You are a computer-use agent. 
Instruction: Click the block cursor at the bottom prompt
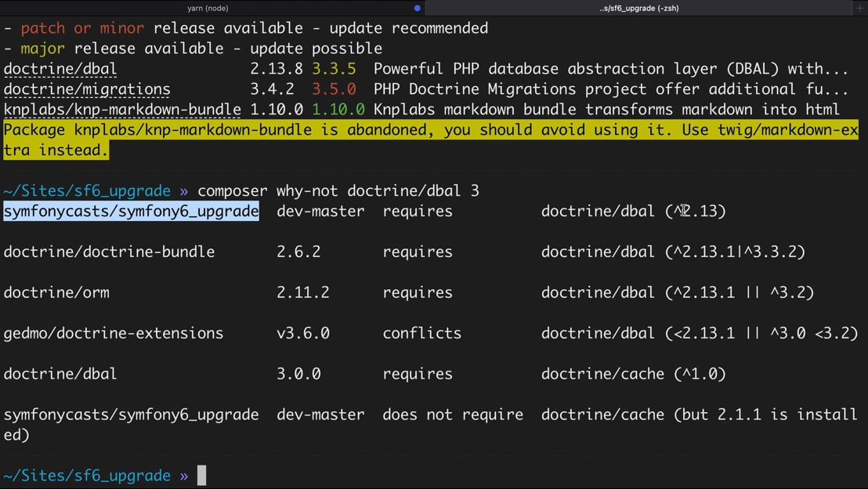(x=201, y=476)
